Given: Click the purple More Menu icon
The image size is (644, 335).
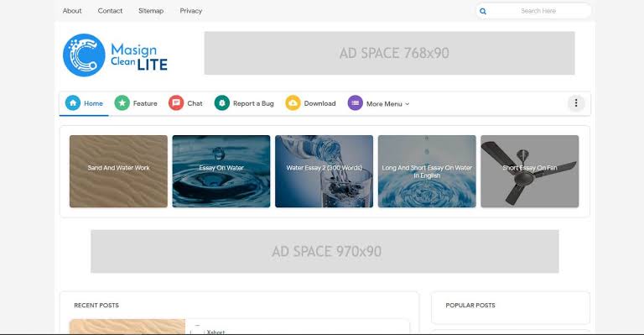Looking at the screenshot, I should (x=356, y=102).
